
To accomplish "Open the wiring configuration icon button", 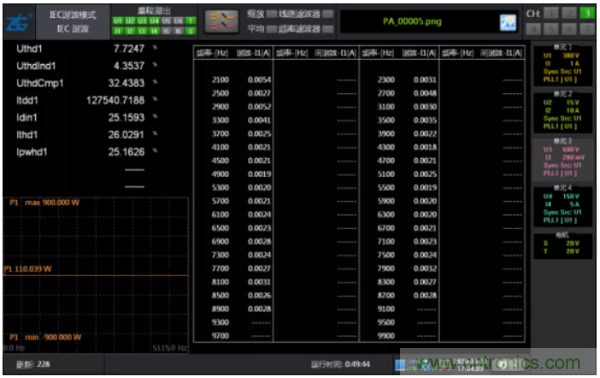I will [x=222, y=21].
